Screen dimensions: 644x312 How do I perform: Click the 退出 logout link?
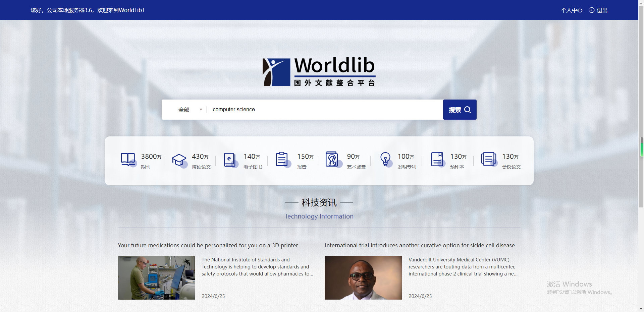602,10
